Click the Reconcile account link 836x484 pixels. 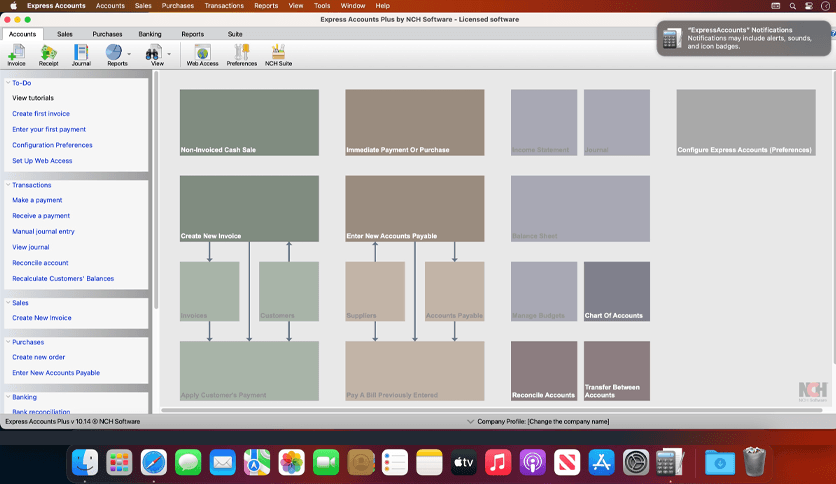tap(40, 263)
